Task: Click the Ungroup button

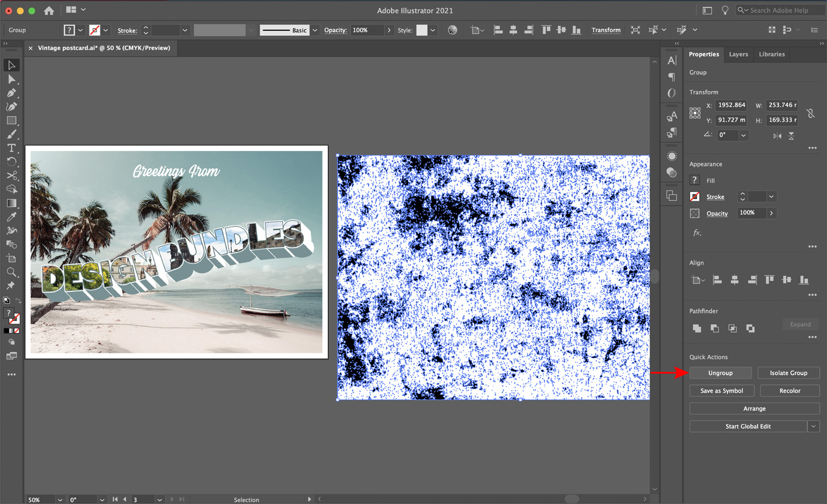Action: pyautogui.click(x=720, y=373)
